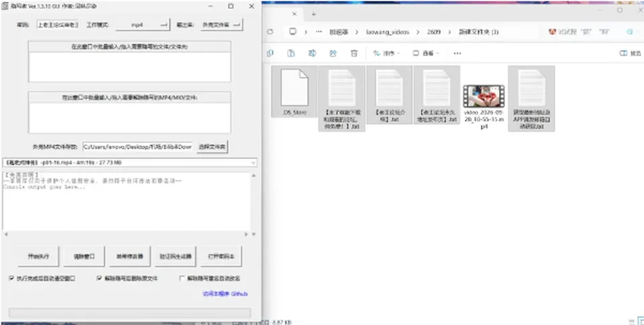
Task: Focus the password input field
Action: [58, 25]
